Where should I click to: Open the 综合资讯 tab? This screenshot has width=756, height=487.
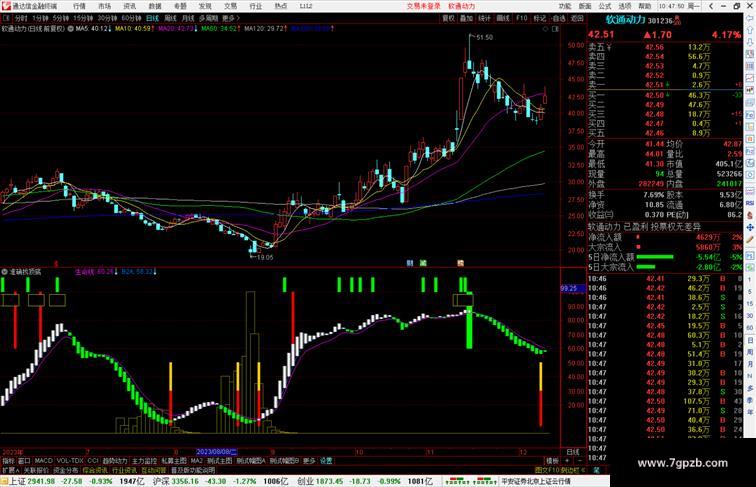(x=95, y=470)
